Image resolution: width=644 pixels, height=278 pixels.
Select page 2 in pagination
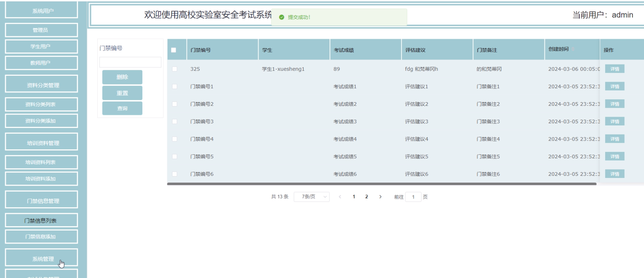pos(367,197)
